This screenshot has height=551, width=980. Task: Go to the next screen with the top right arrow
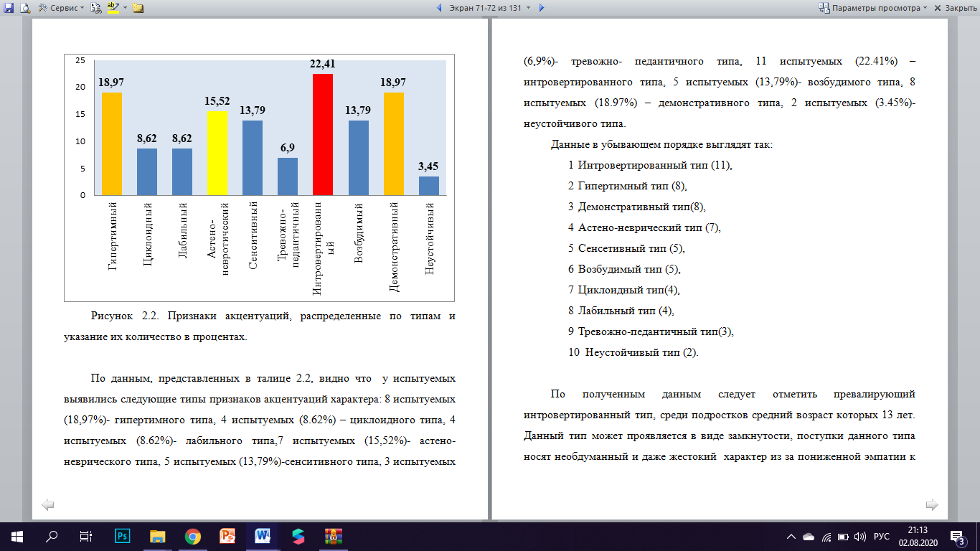pyautogui.click(x=542, y=9)
